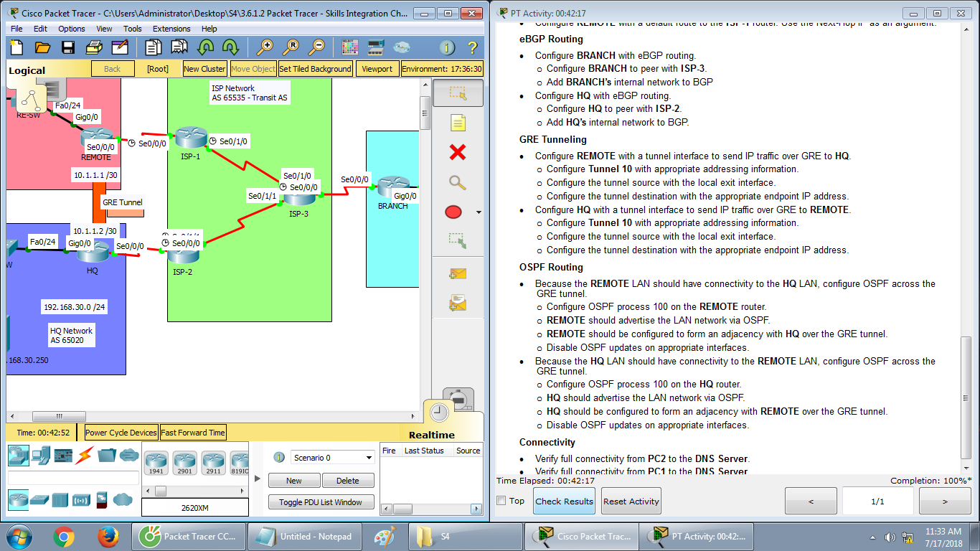This screenshot has height=551, width=980.
Task: Switch to the Logical workspace tab
Action: (27, 70)
